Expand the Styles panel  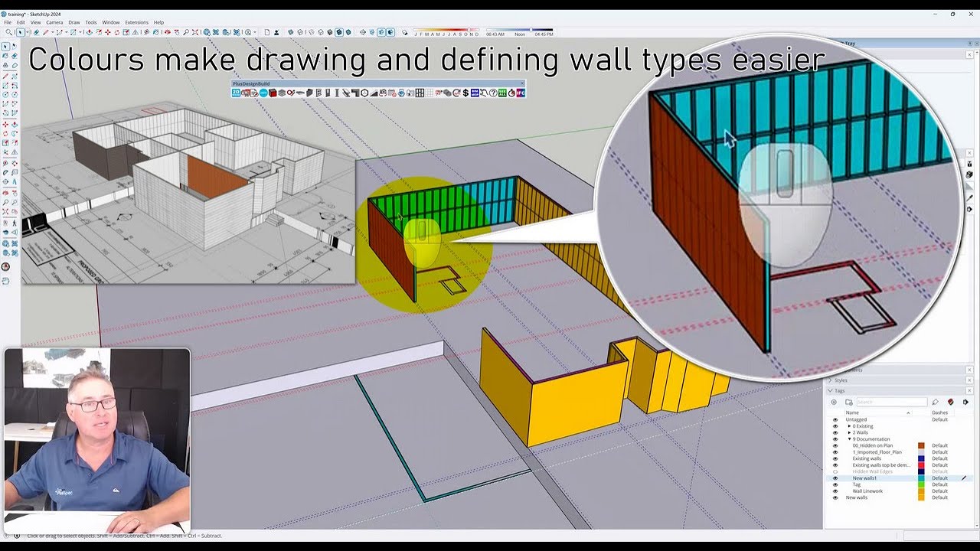click(x=830, y=380)
